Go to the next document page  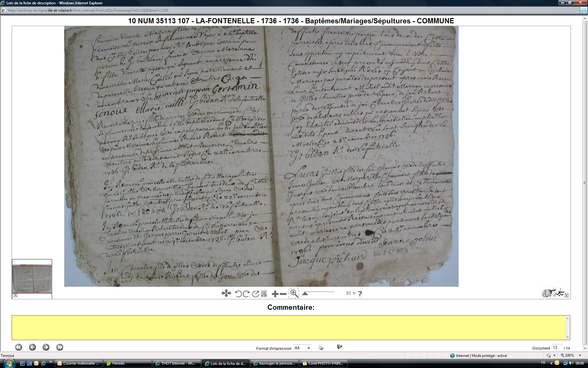pos(46,347)
